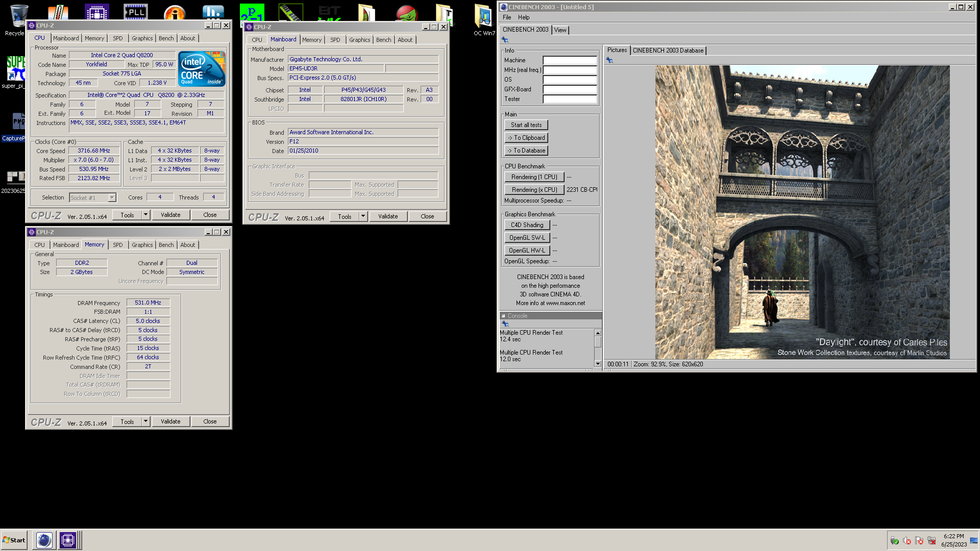This screenshot has width=980, height=551.
Task: Click the Intel Core 2 Quad logo
Action: pyautogui.click(x=202, y=68)
